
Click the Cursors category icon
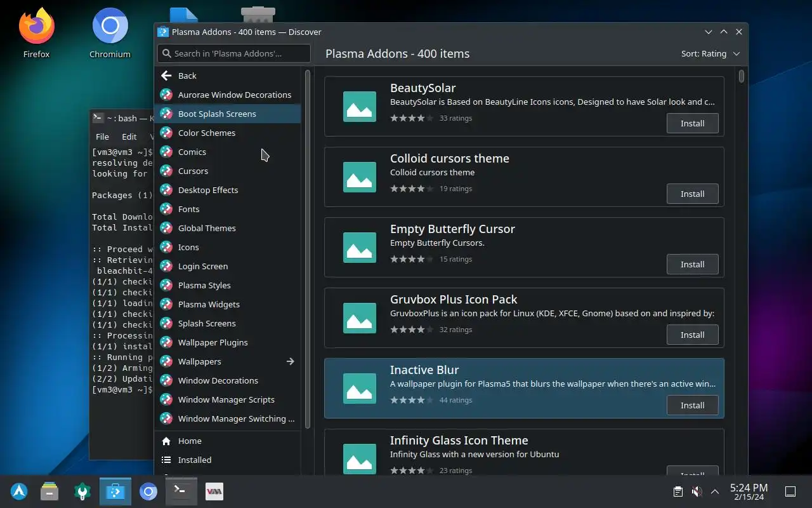pos(166,171)
